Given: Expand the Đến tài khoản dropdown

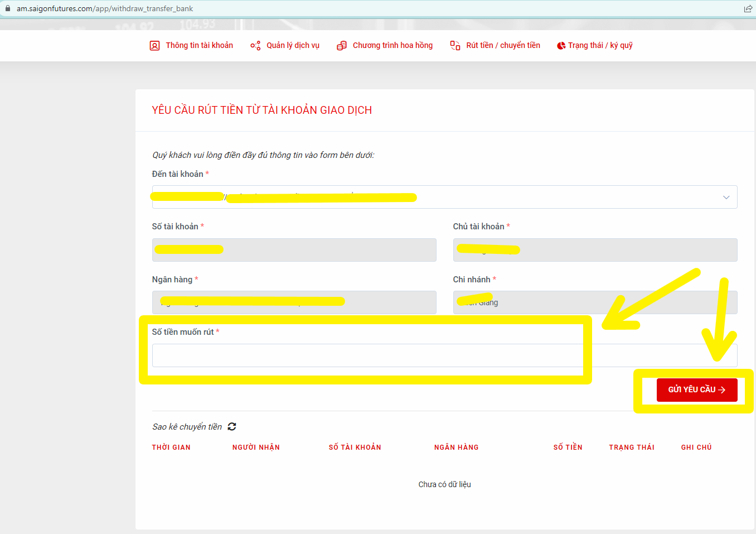Looking at the screenshot, I should [444, 197].
